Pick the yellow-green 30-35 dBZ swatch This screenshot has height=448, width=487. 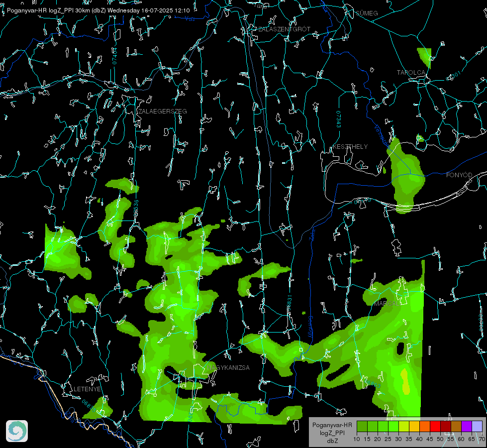[404, 426]
